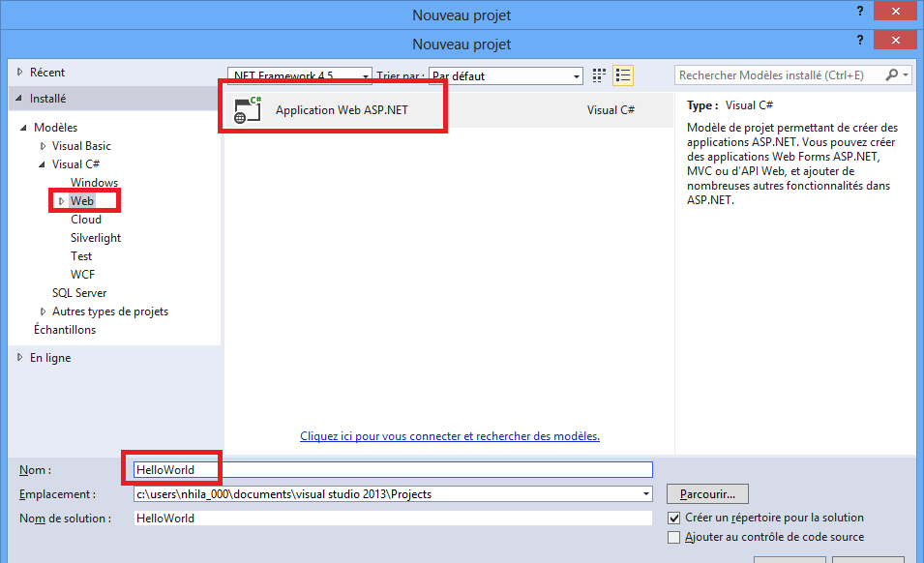Select the Windows category
The image size is (924, 563).
[x=94, y=183]
